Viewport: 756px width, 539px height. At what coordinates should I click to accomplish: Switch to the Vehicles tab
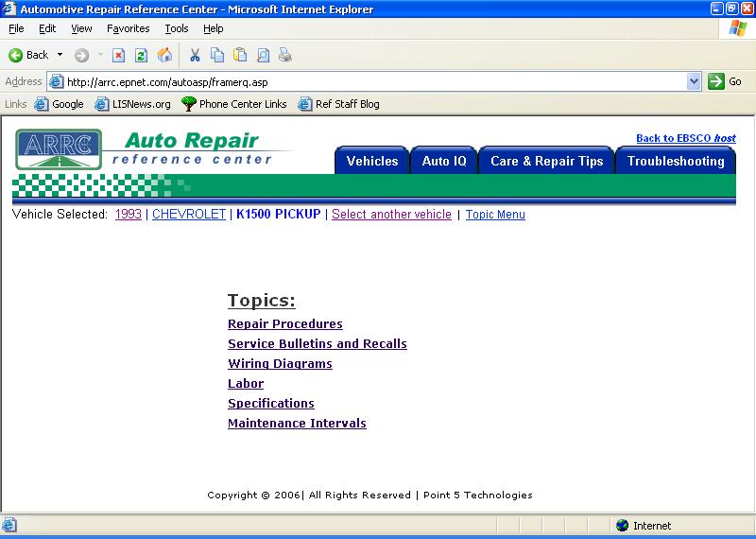(371, 161)
